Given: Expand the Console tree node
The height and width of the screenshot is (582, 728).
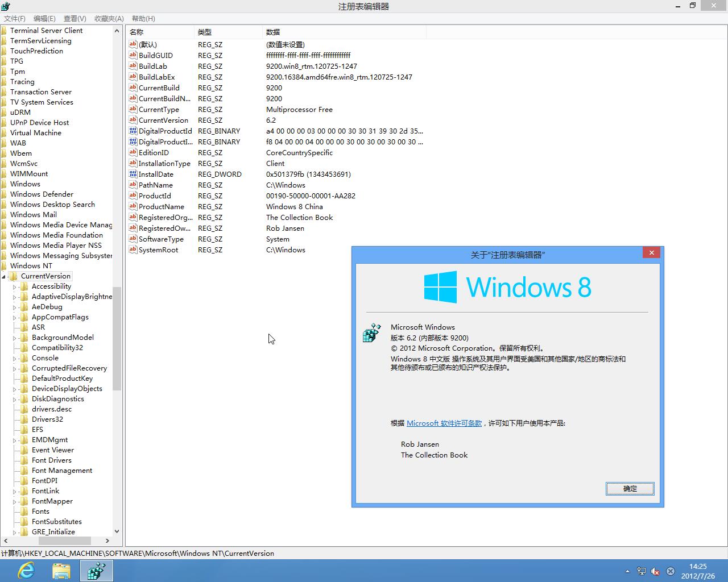Looking at the screenshot, I should [x=15, y=359].
